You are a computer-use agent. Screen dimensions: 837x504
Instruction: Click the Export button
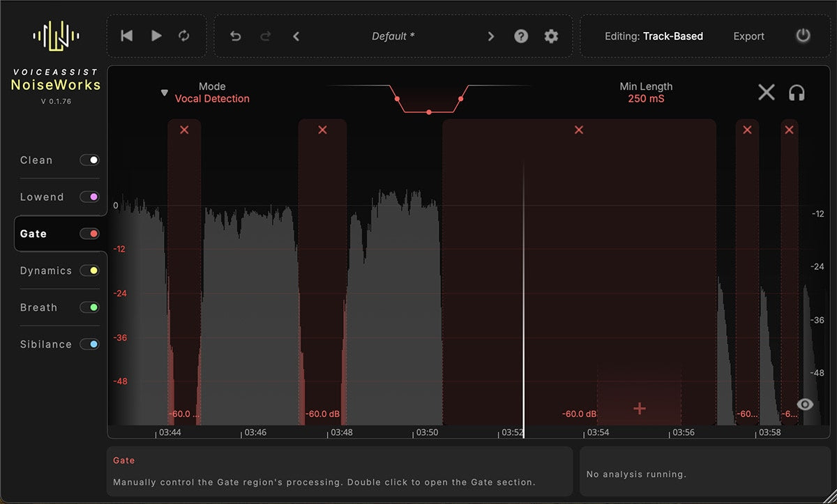click(748, 36)
